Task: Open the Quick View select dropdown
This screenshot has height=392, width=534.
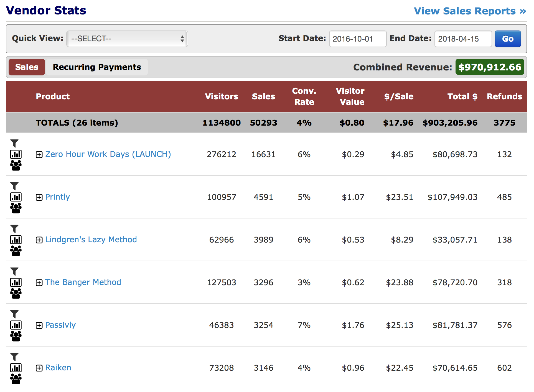Action: [x=127, y=39]
